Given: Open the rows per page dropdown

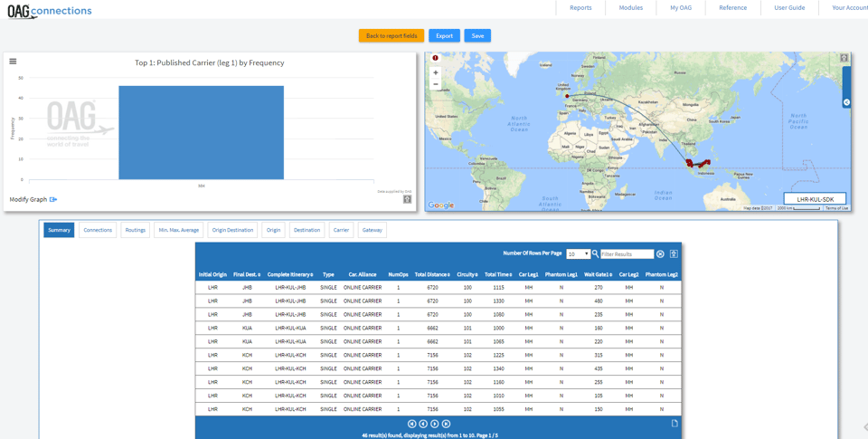Looking at the screenshot, I should pyautogui.click(x=578, y=253).
